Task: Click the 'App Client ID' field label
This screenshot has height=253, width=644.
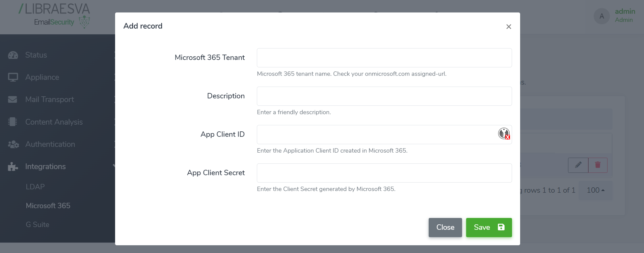Action: pyautogui.click(x=222, y=134)
